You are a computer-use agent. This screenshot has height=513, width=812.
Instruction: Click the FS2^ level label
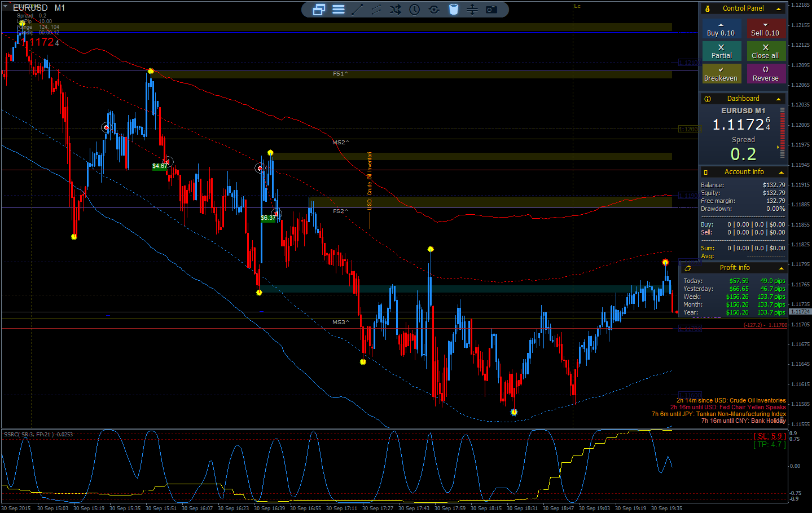(x=340, y=211)
